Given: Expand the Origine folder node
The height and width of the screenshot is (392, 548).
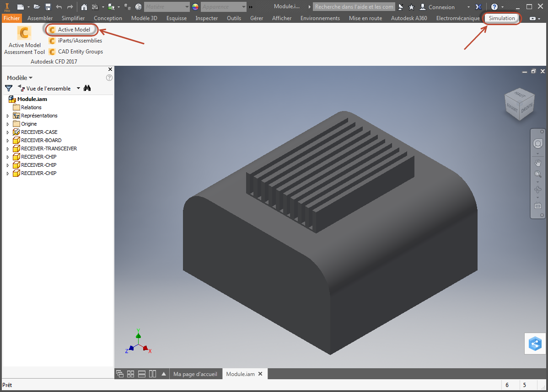Looking at the screenshot, I should (8, 124).
